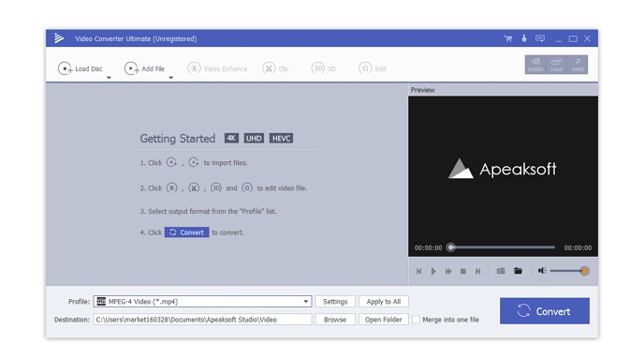This screenshot has height=359, width=644.
Task: Open the shopping cart purchase icon
Action: (x=508, y=38)
